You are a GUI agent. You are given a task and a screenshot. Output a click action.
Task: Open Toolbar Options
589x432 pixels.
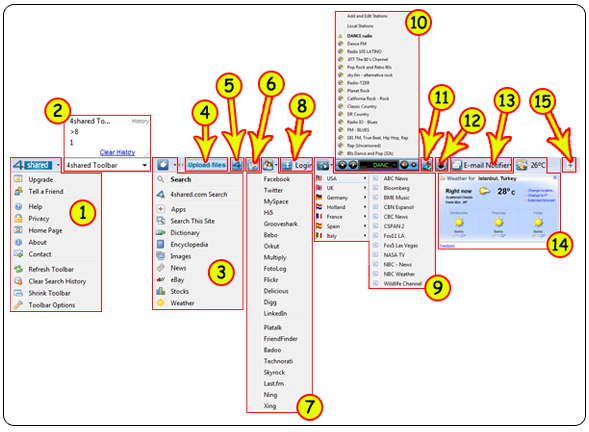(x=51, y=305)
